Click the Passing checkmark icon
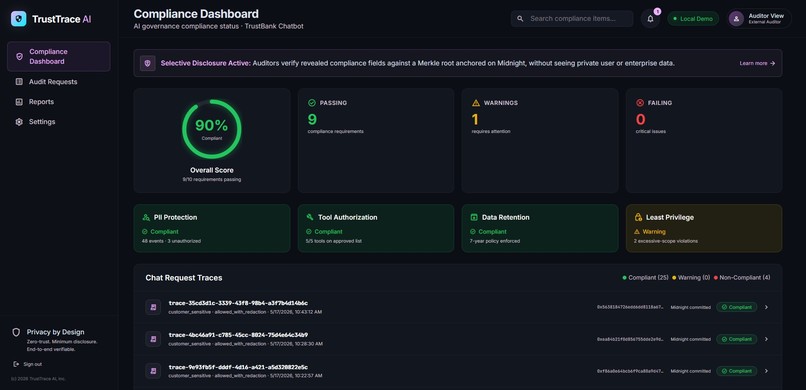Image resolution: width=806 pixels, height=390 pixels. [312, 103]
